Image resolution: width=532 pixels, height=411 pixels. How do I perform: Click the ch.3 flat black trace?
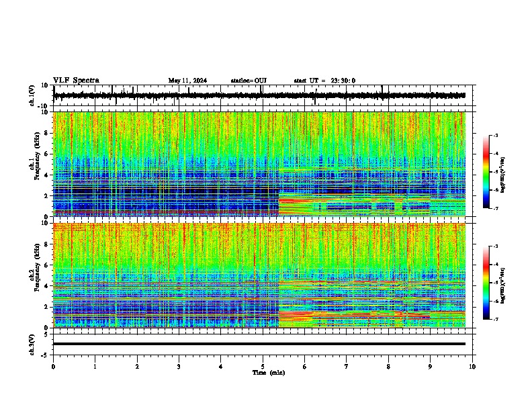click(259, 344)
